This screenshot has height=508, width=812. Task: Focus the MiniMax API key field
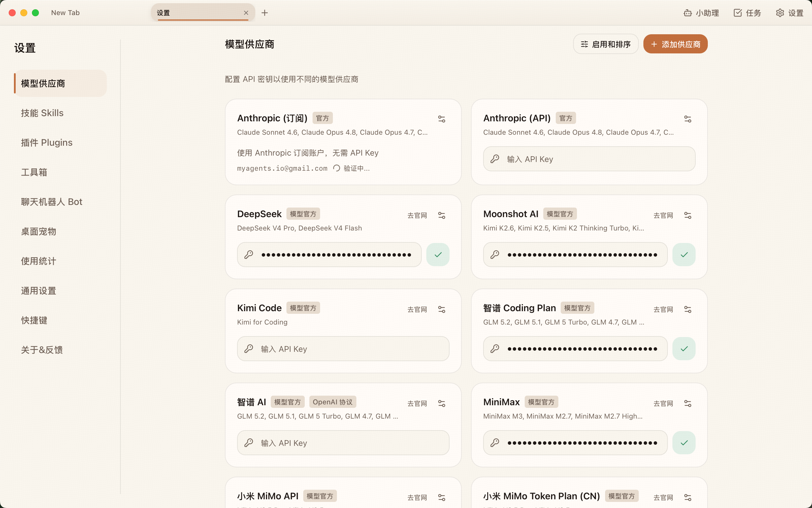coord(575,443)
